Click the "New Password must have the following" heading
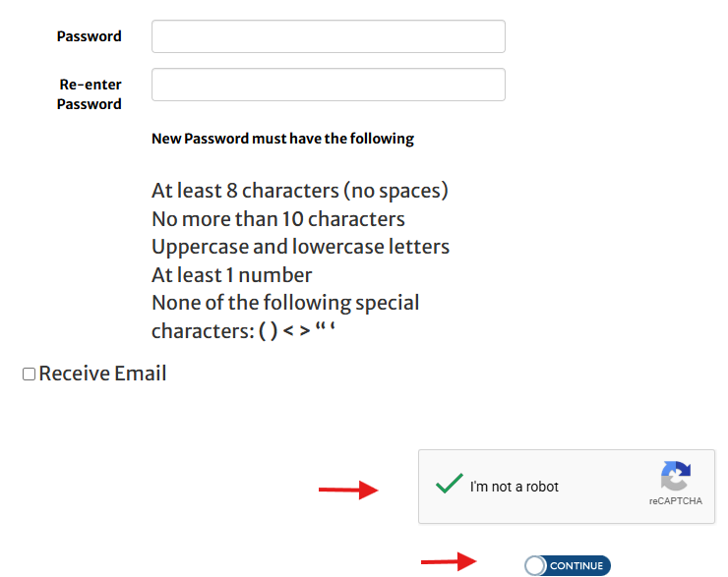This screenshot has height=577, width=728. pos(282,139)
